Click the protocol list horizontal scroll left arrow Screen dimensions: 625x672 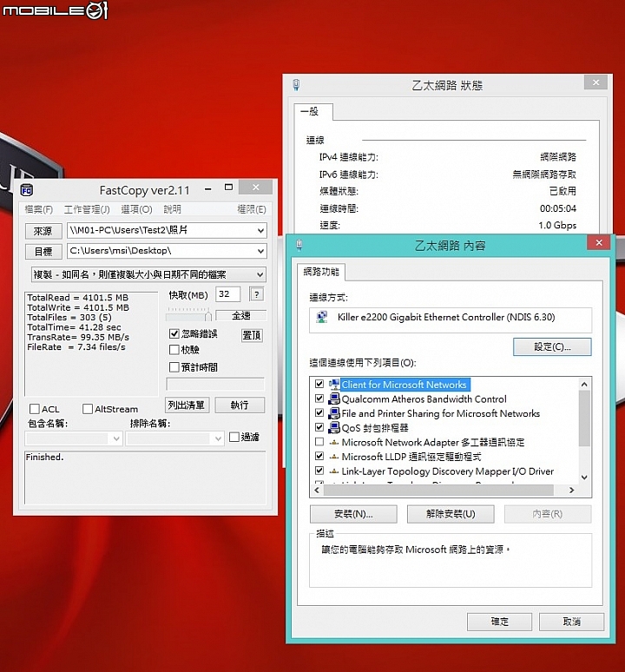317,490
